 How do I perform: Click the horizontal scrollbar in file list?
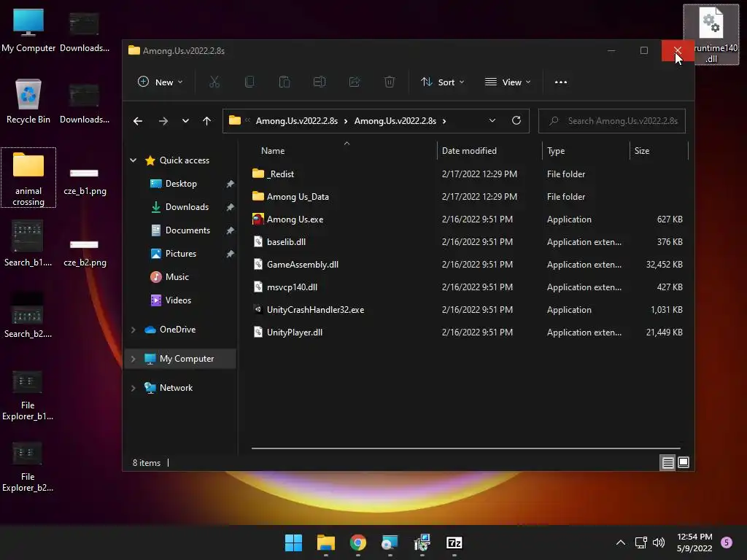click(465, 448)
